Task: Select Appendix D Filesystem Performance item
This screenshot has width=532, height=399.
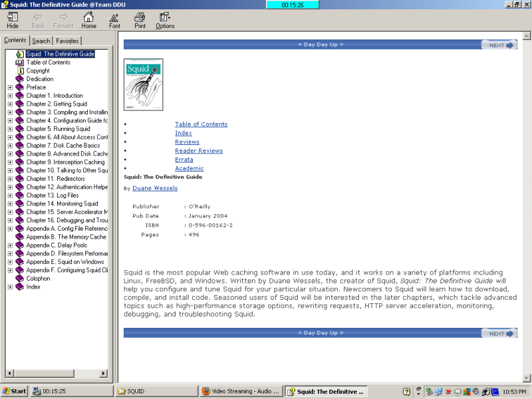Action: click(67, 253)
